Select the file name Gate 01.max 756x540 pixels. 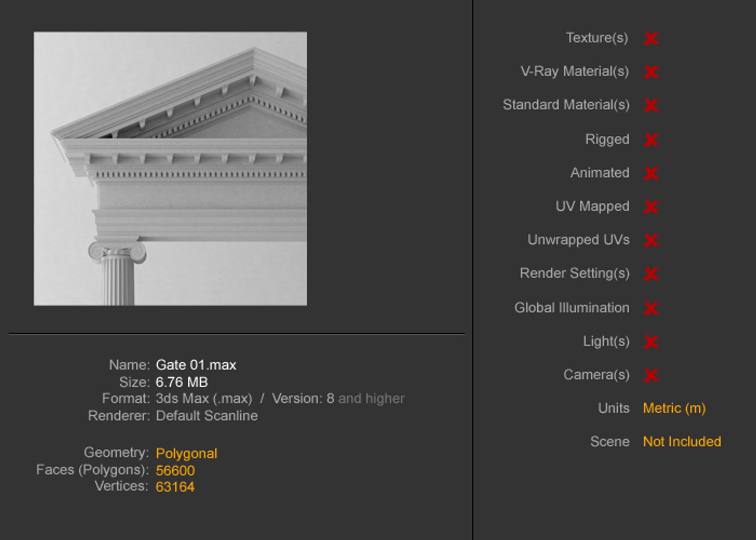click(x=196, y=365)
